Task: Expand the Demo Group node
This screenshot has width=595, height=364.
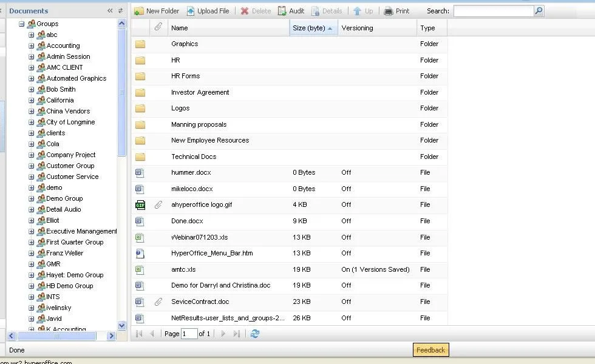Action: pos(32,199)
